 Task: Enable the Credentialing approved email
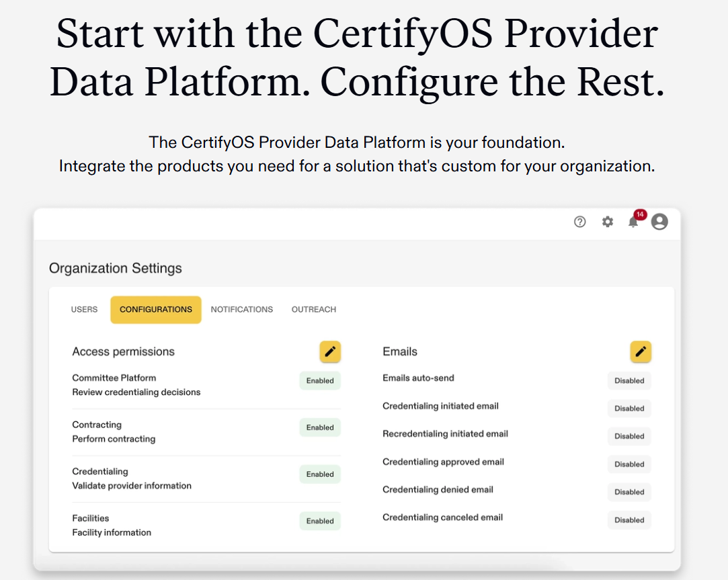pyautogui.click(x=629, y=464)
